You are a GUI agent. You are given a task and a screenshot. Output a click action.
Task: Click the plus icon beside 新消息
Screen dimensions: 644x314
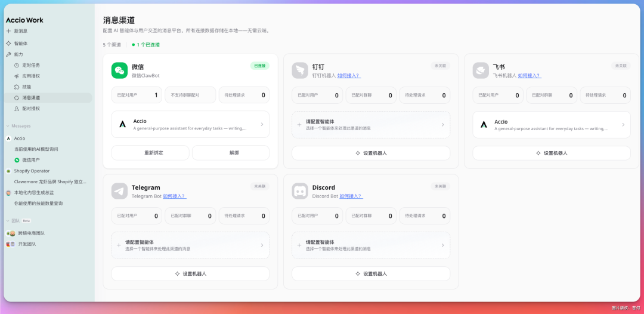point(8,31)
